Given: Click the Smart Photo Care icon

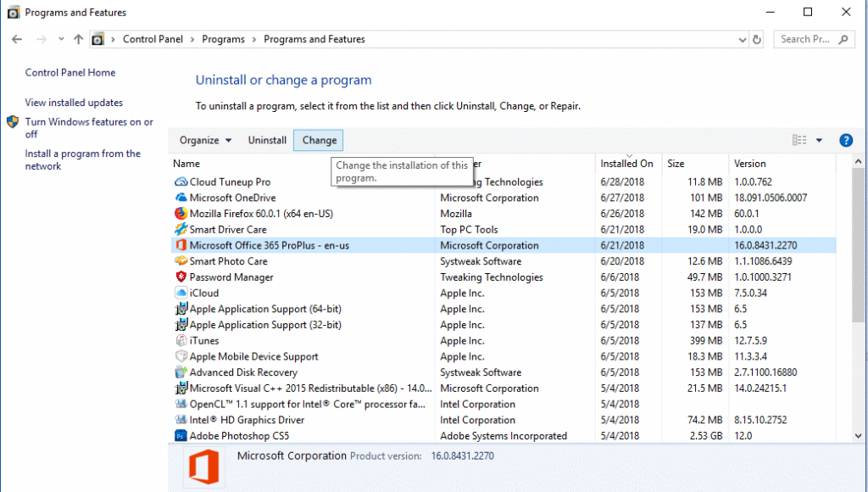Looking at the screenshot, I should tap(181, 261).
